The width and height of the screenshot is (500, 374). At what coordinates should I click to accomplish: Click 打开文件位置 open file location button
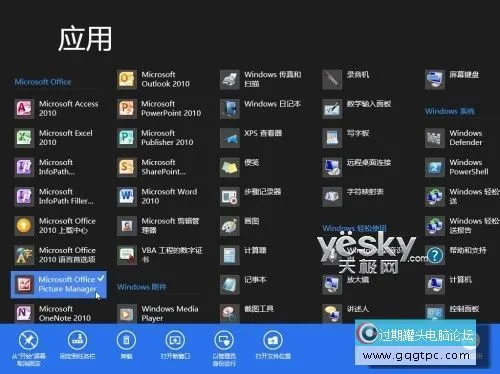pos(273,345)
